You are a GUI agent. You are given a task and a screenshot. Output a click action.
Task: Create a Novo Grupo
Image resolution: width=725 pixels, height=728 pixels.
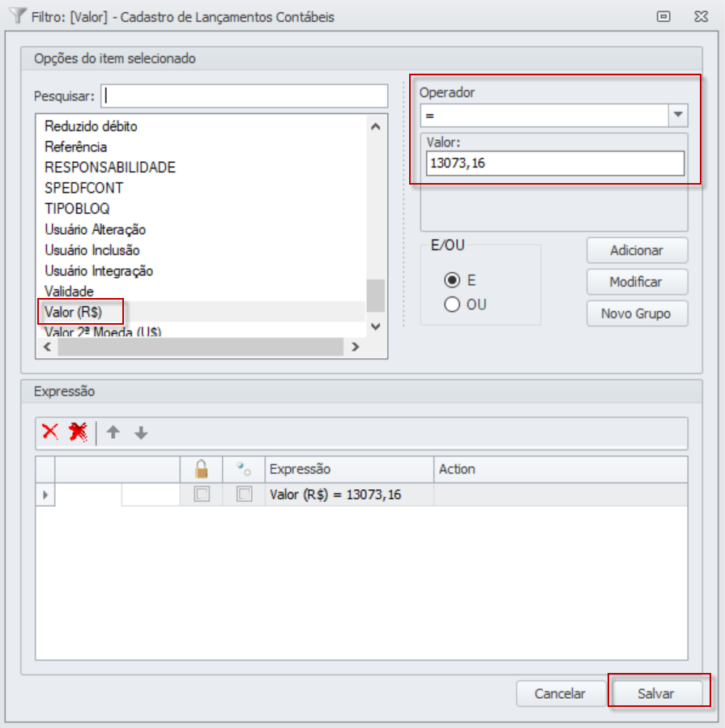pyautogui.click(x=637, y=313)
